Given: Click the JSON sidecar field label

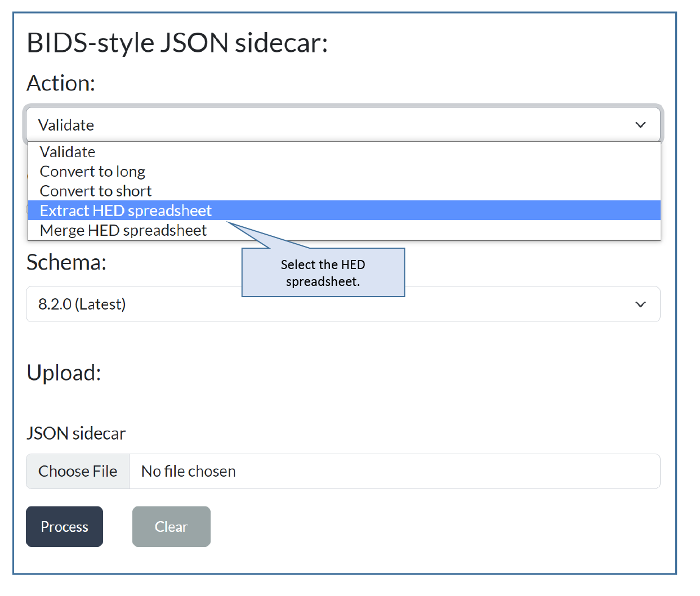Looking at the screenshot, I should point(76,433).
